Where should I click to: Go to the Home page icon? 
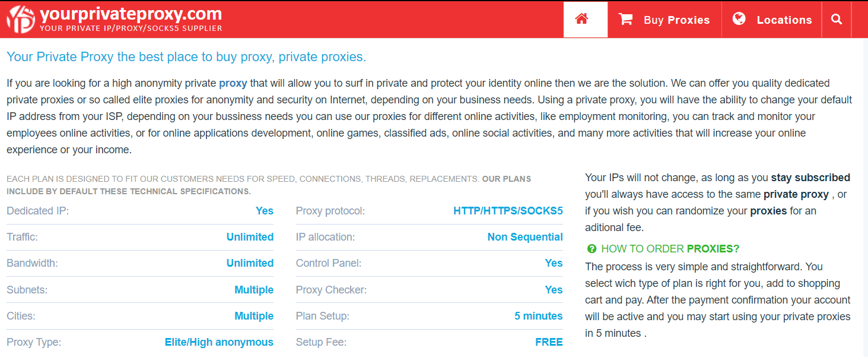pyautogui.click(x=581, y=19)
